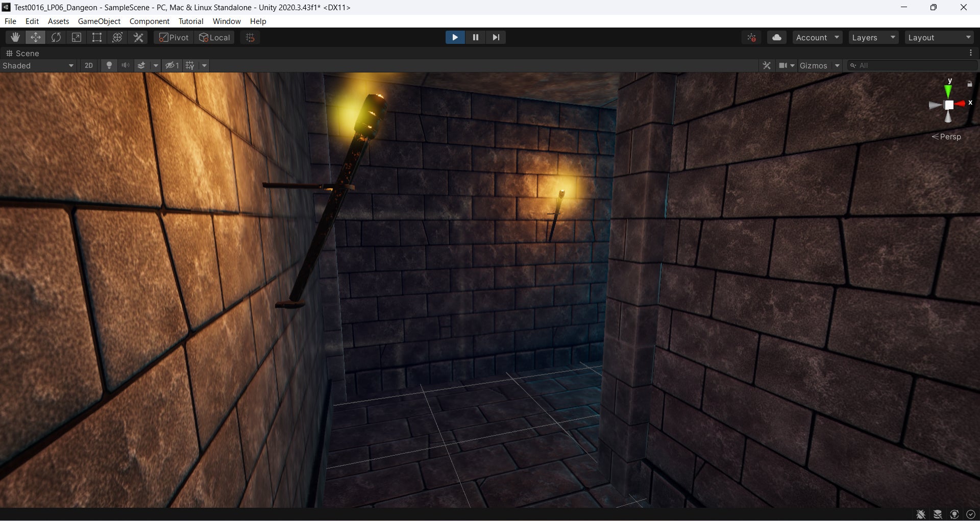Image resolution: width=980 pixels, height=521 pixels.
Task: Click the Cloud services icon
Action: (776, 37)
